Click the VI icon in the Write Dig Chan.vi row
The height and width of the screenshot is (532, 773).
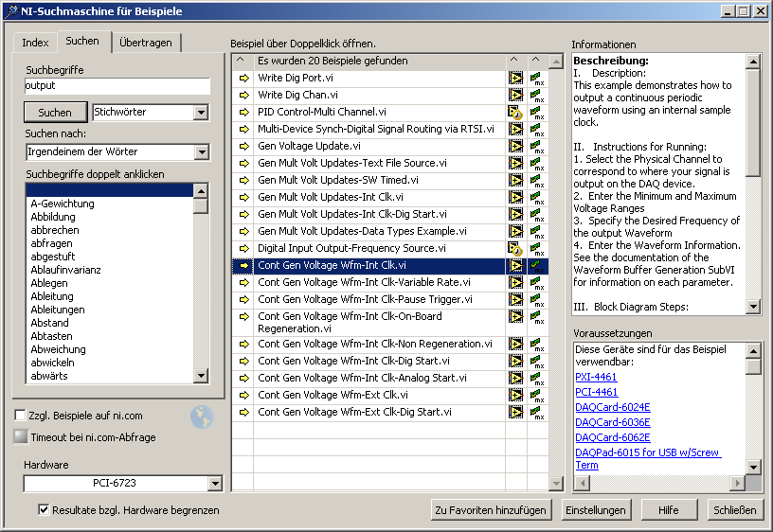pos(515,95)
